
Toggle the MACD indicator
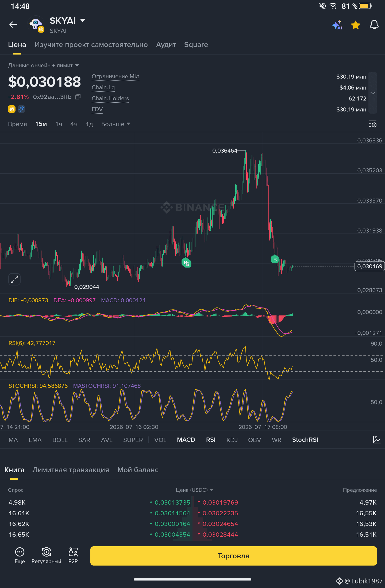186,440
